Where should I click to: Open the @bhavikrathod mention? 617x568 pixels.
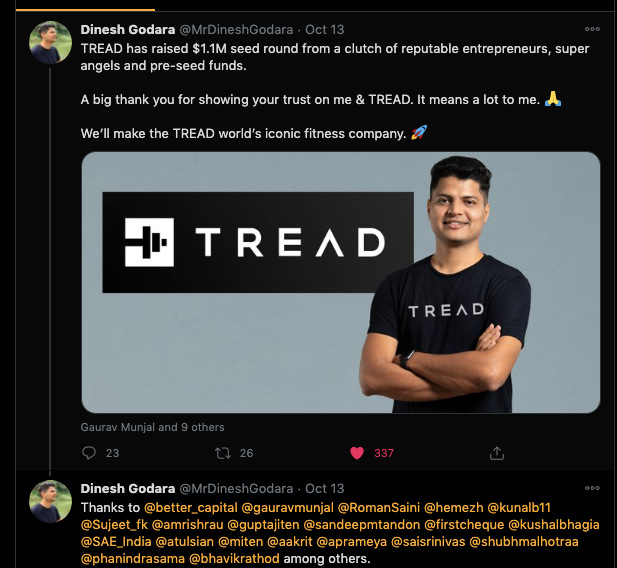coord(234,559)
